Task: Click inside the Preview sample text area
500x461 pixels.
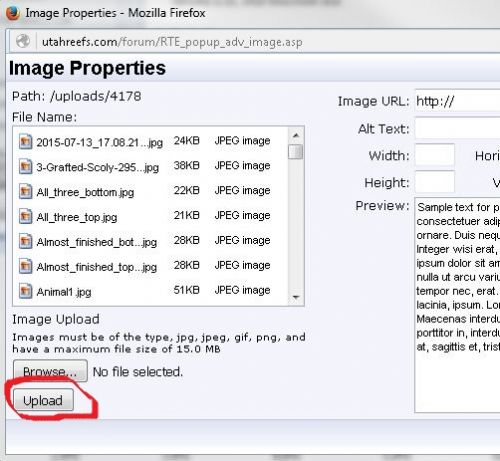Action: [x=457, y=305]
